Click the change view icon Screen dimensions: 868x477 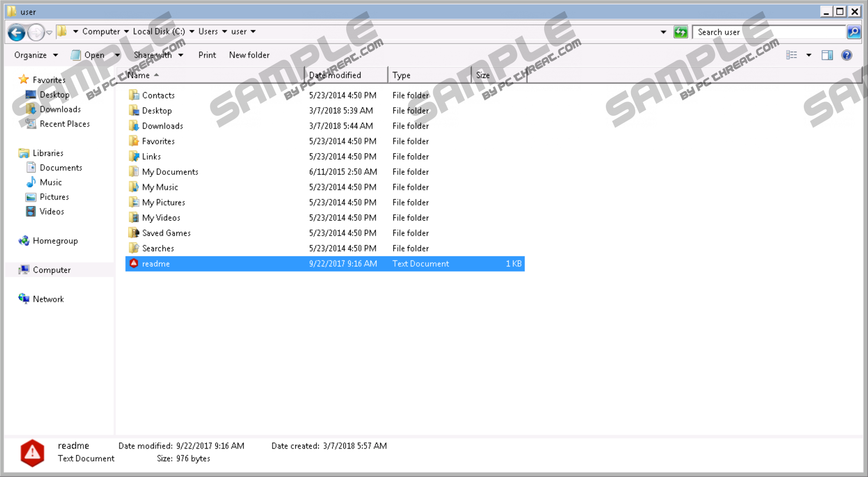pos(791,55)
